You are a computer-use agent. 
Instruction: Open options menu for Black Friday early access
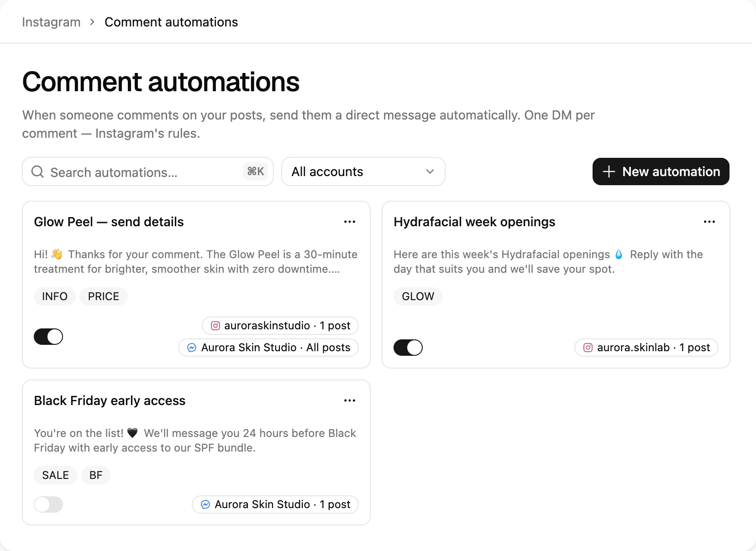coord(350,400)
